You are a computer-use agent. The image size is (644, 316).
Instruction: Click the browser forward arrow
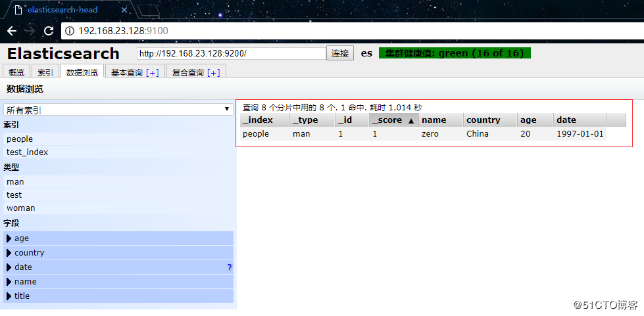point(30,31)
